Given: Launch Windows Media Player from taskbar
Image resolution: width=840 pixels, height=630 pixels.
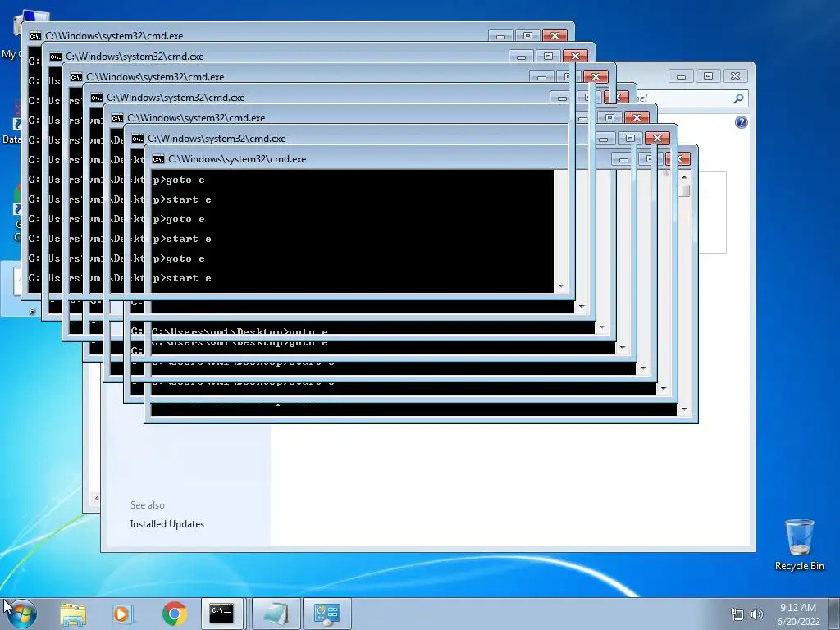Looking at the screenshot, I should tap(121, 614).
